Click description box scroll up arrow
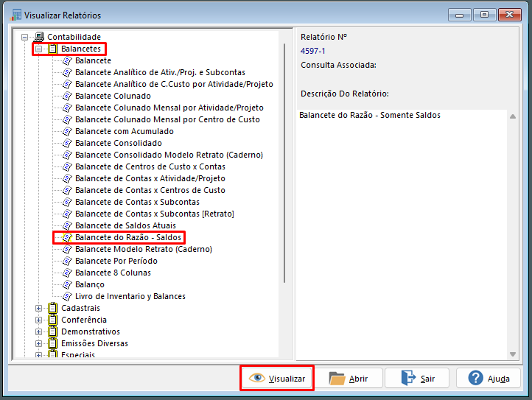532x400 pixels. (513, 116)
